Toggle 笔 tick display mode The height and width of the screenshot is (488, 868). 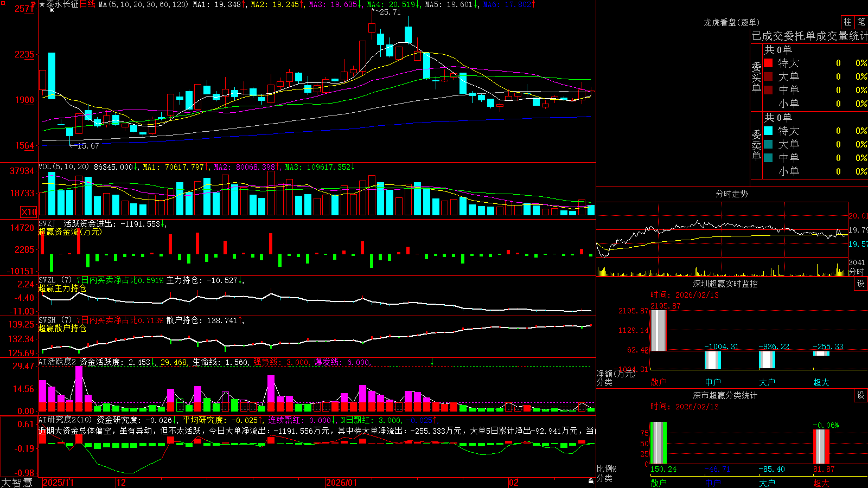pos(861,22)
